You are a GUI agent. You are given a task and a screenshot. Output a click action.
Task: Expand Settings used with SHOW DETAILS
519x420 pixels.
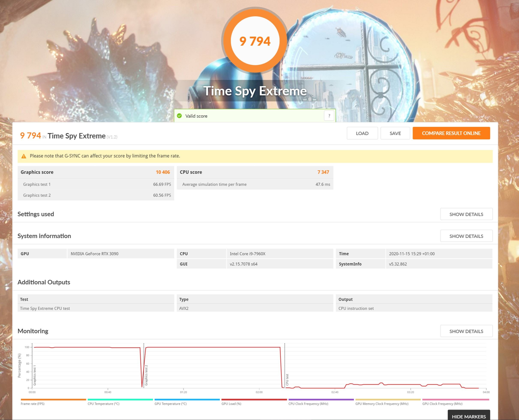pyautogui.click(x=466, y=214)
